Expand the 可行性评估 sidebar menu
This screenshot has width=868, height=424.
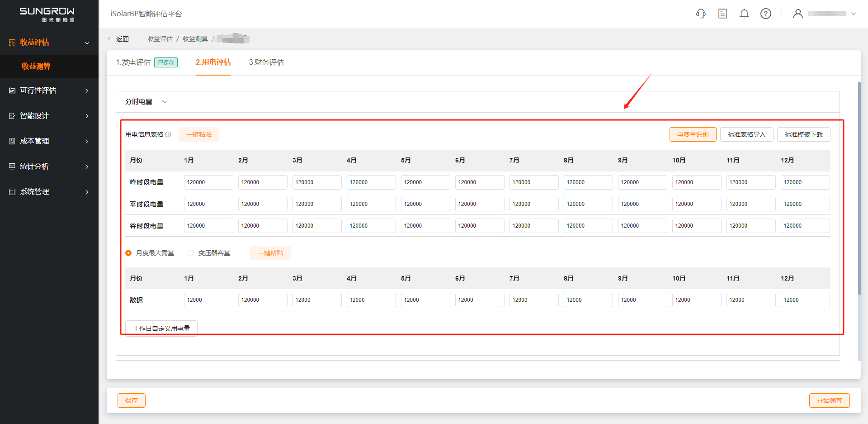tap(87, 91)
